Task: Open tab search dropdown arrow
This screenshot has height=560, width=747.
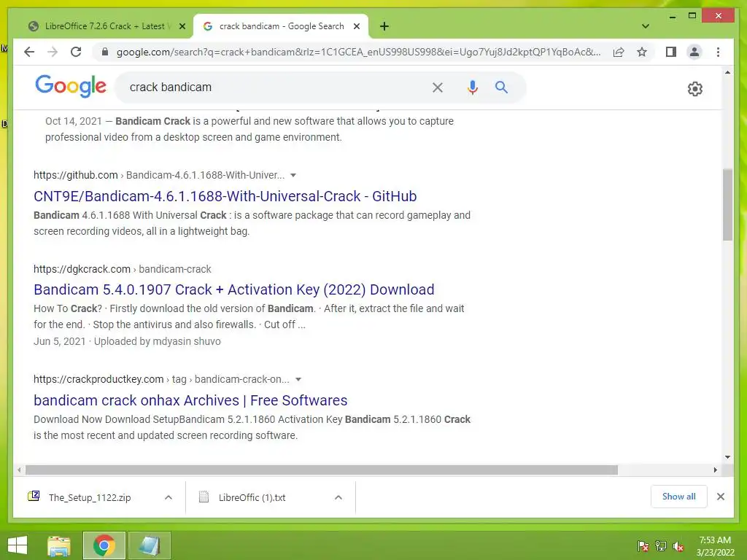Action: (x=646, y=26)
